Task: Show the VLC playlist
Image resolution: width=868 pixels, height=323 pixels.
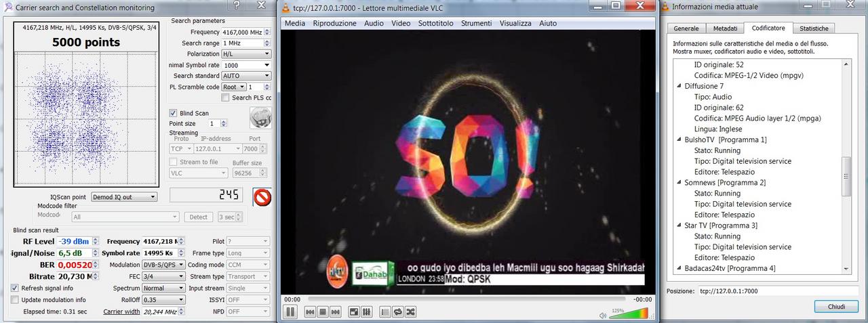Action: pos(385,312)
